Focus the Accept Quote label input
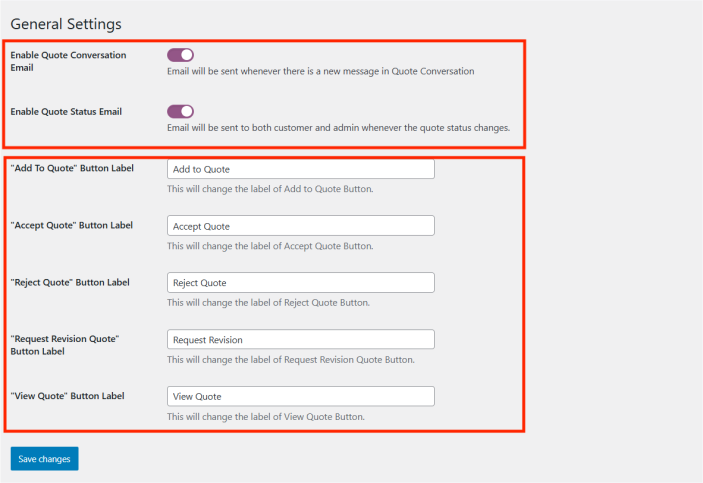The image size is (703, 483). coord(300,226)
